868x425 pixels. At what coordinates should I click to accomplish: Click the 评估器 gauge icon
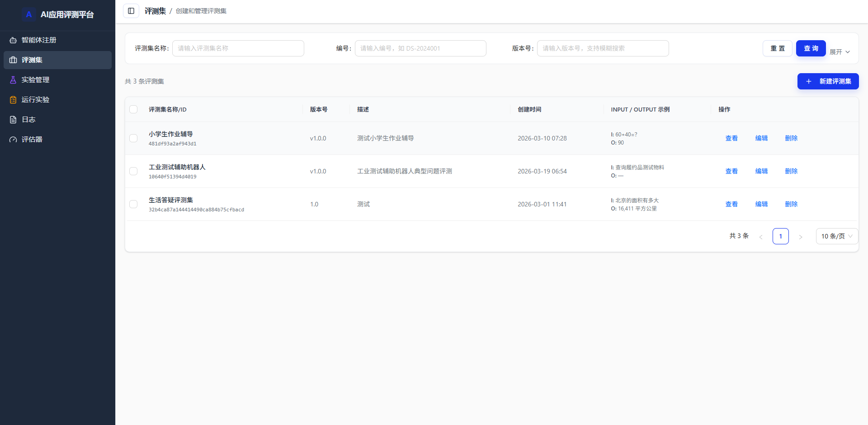[x=13, y=140]
